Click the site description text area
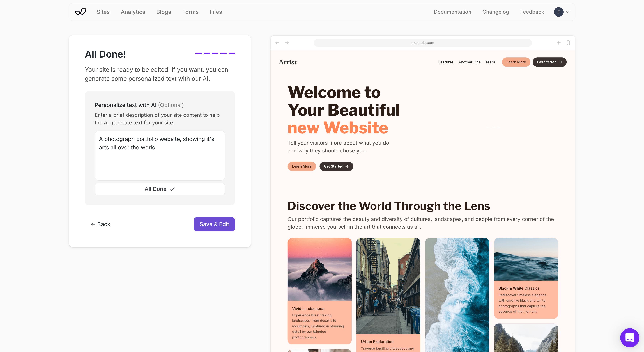Image resolution: width=644 pixels, height=352 pixels. pos(160,155)
